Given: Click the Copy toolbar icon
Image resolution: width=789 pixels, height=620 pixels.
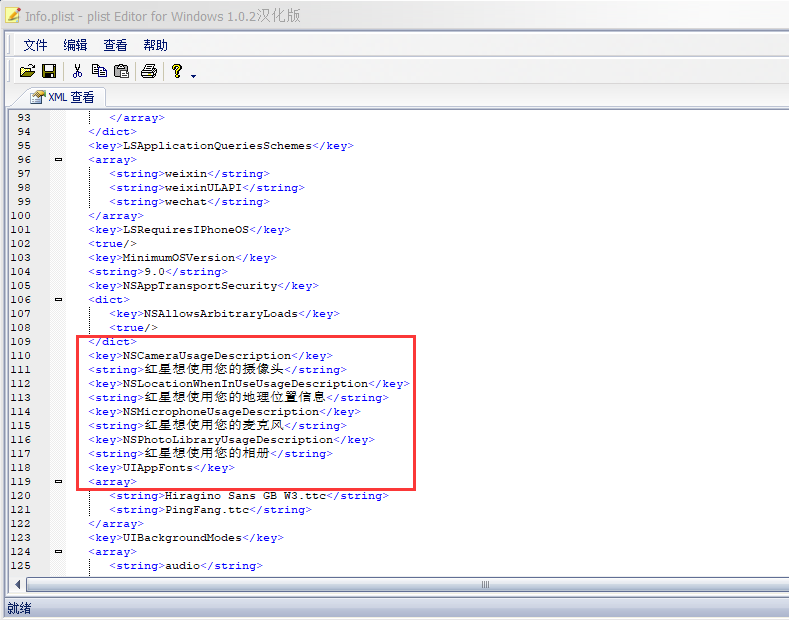Looking at the screenshot, I should tap(99, 71).
